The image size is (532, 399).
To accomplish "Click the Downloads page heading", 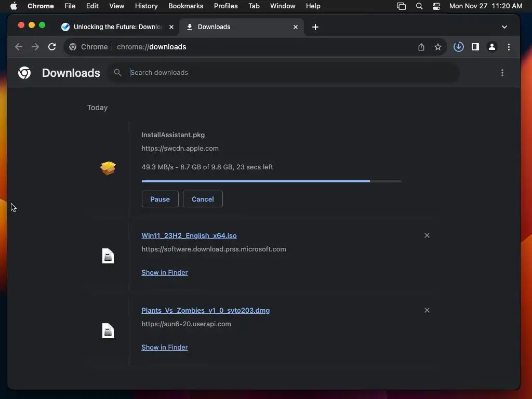I will click(71, 73).
